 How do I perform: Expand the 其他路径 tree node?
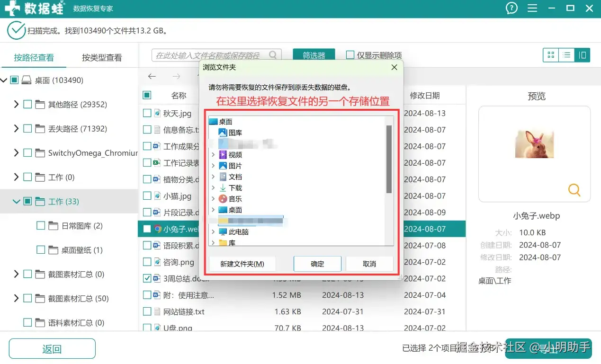(17, 104)
